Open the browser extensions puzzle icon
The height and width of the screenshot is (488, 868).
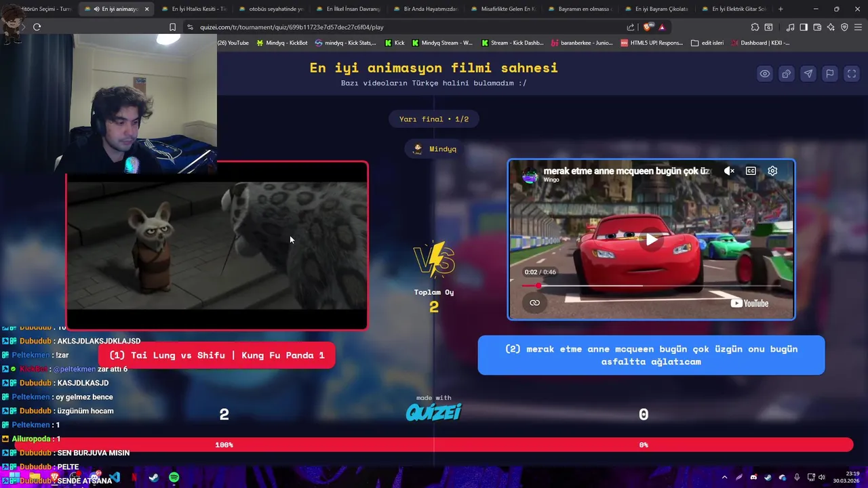click(755, 27)
